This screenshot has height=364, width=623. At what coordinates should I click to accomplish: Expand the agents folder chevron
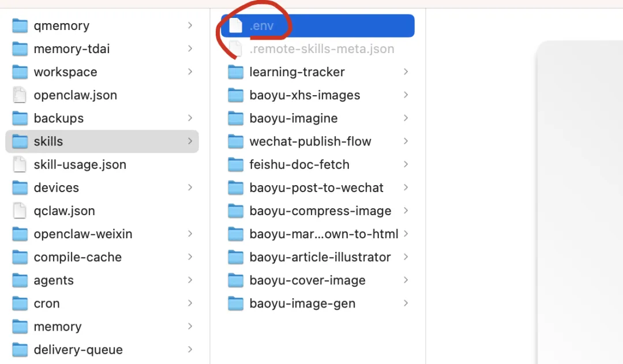[x=190, y=280]
